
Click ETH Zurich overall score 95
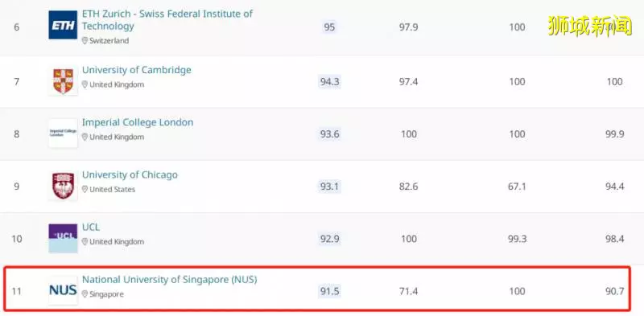coord(329,27)
